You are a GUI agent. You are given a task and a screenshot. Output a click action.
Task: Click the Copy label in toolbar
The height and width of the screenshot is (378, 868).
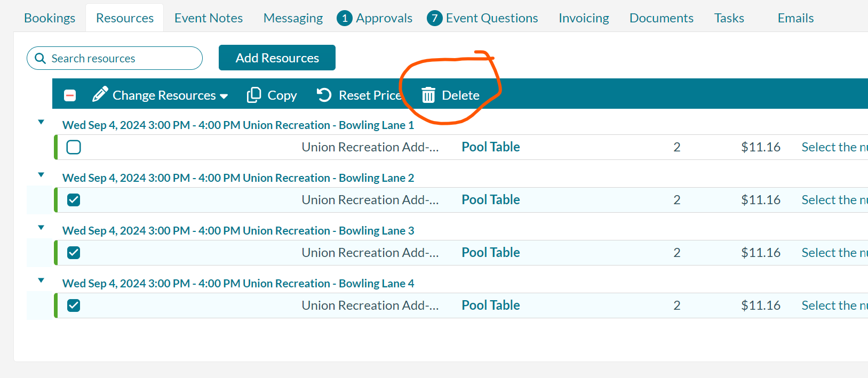click(282, 95)
